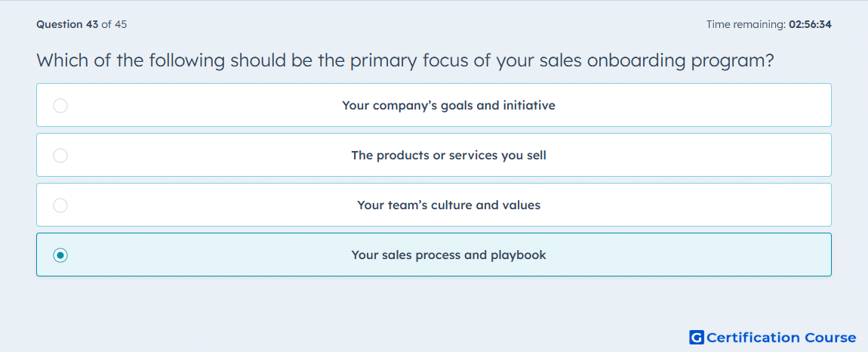Image resolution: width=868 pixels, height=352 pixels.
Task: Choose the products or services radio button
Action: tap(60, 155)
